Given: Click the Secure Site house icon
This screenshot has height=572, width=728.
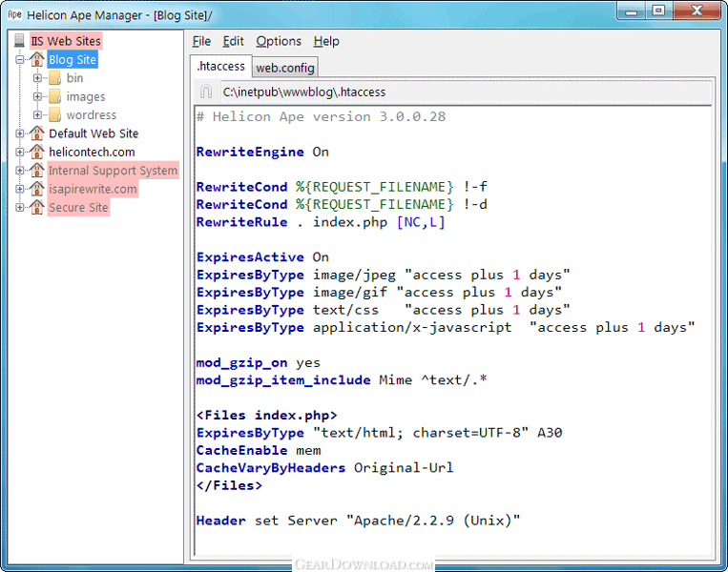Looking at the screenshot, I should point(36,208).
